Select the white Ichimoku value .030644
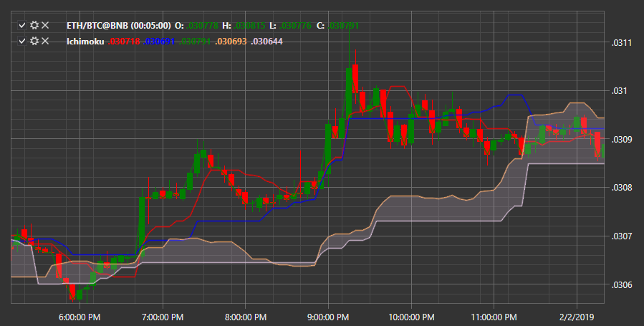This screenshot has width=644, height=326. [266, 42]
